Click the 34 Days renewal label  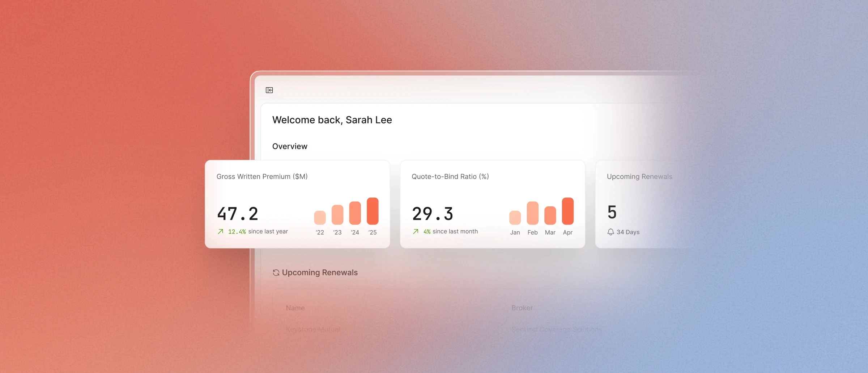point(628,232)
